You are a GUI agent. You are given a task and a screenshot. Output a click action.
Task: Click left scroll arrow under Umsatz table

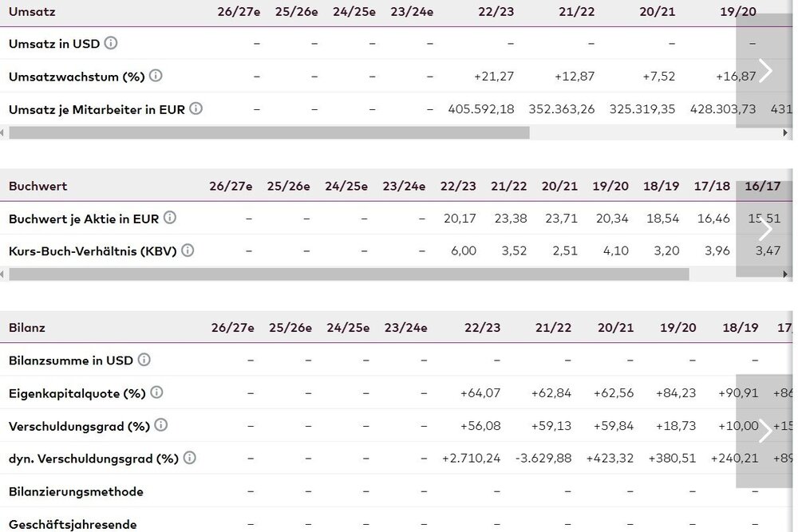[x=3, y=132]
